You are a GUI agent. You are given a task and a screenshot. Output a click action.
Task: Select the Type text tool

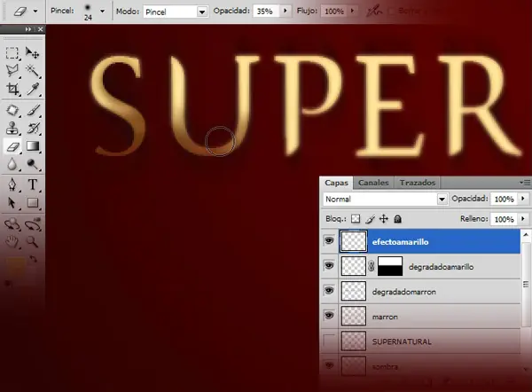pyautogui.click(x=33, y=184)
